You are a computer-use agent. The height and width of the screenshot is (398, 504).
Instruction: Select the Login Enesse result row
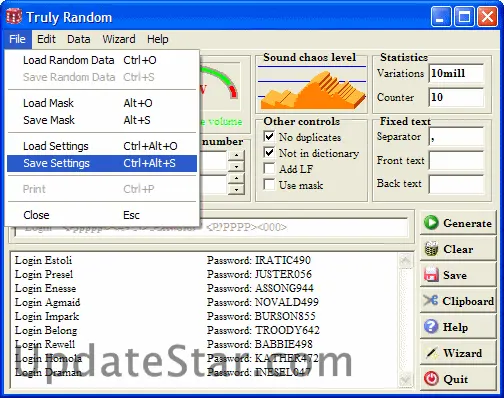tap(45, 288)
